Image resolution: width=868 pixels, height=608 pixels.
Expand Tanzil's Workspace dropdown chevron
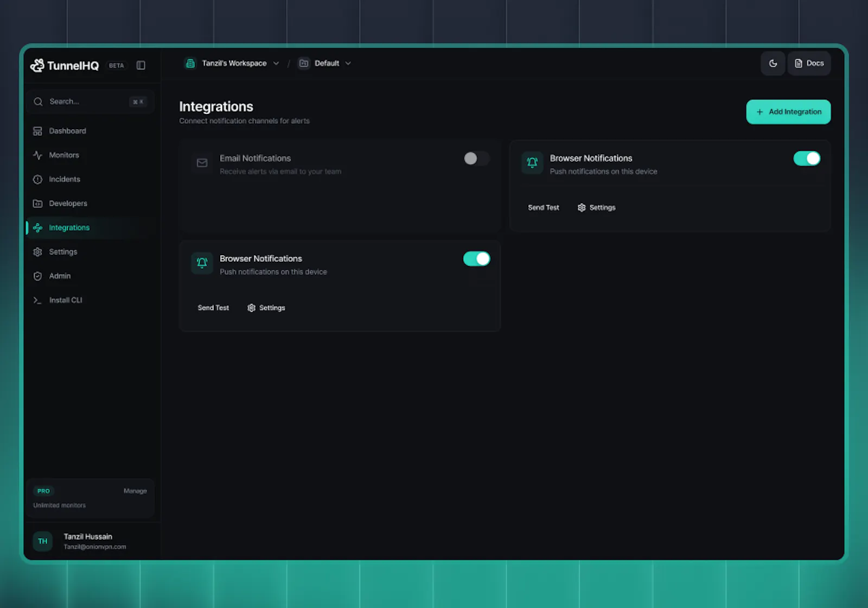point(276,64)
